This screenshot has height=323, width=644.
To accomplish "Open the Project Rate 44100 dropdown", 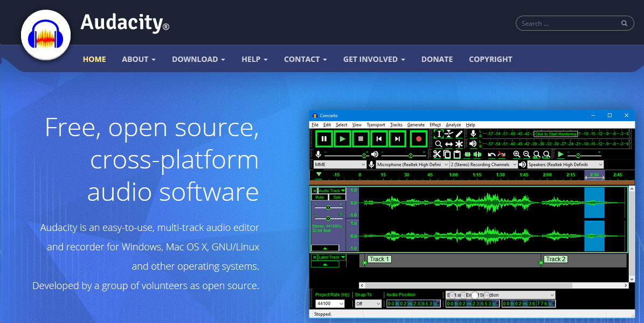I will coord(330,304).
